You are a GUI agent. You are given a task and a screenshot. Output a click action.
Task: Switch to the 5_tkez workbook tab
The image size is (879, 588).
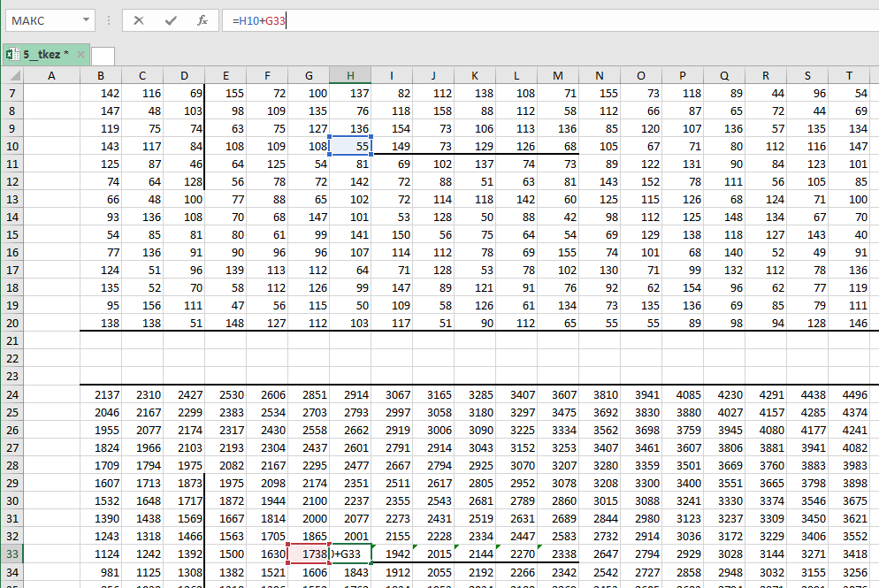tap(44, 55)
